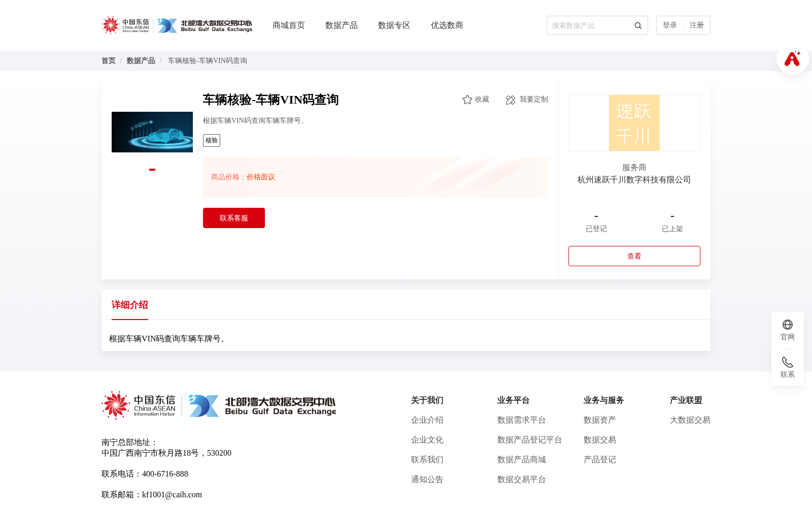
Task: Click footer heading 业务与服务
Action: (604, 400)
